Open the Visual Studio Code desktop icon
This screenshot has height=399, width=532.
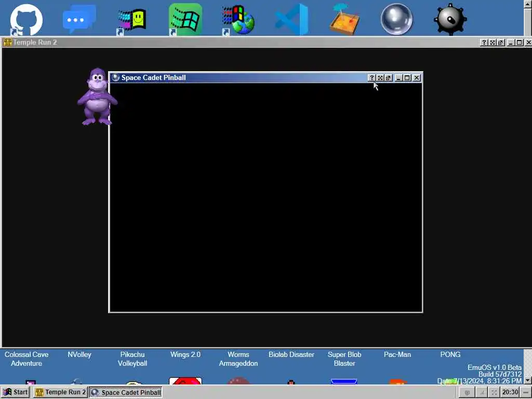291,19
